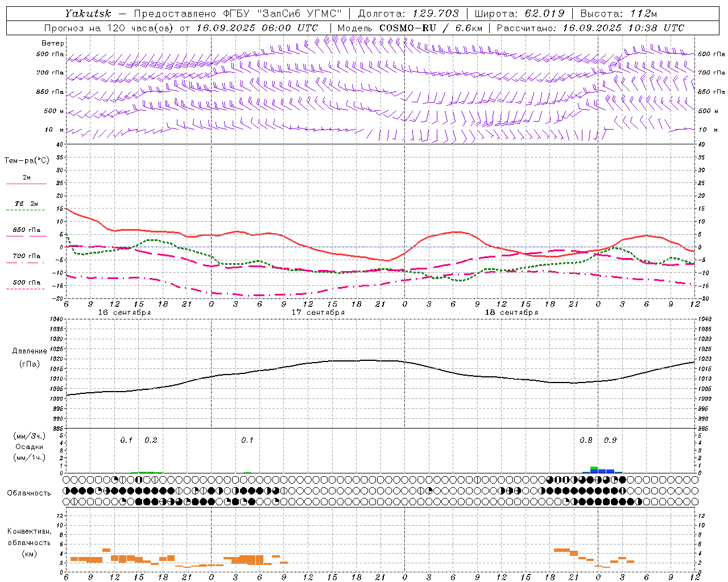
Task: Click the 'Облачность' cloud cover label
Action: tap(29, 493)
